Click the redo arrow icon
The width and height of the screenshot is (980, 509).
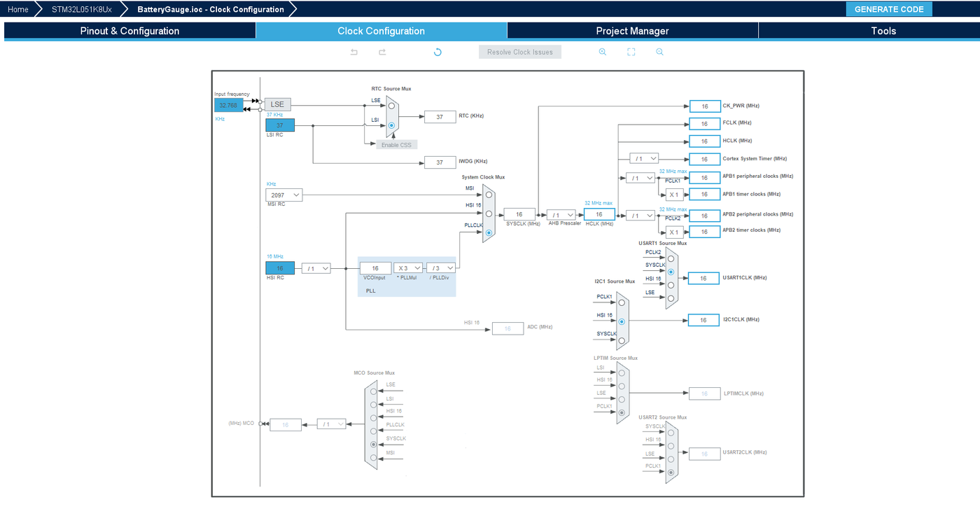[382, 52]
